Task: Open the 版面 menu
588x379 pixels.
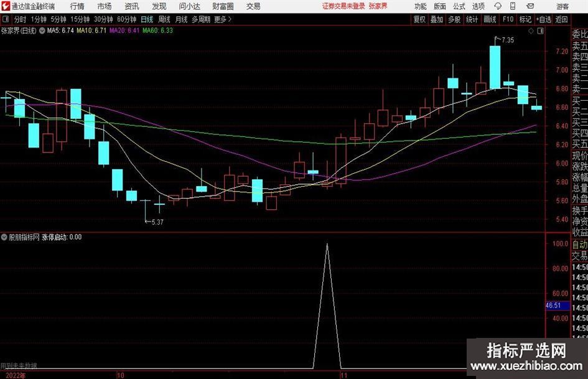Action: [440, 6]
